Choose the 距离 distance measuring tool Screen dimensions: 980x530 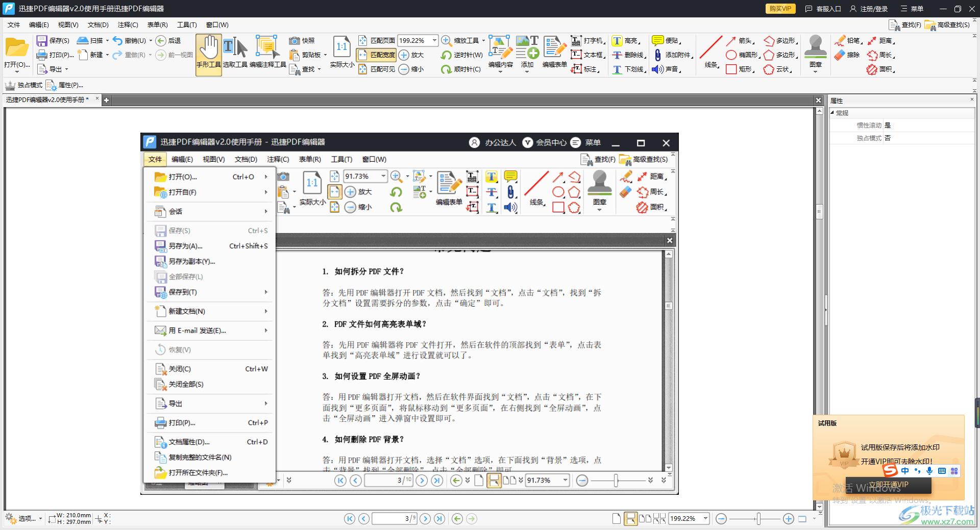click(880, 40)
